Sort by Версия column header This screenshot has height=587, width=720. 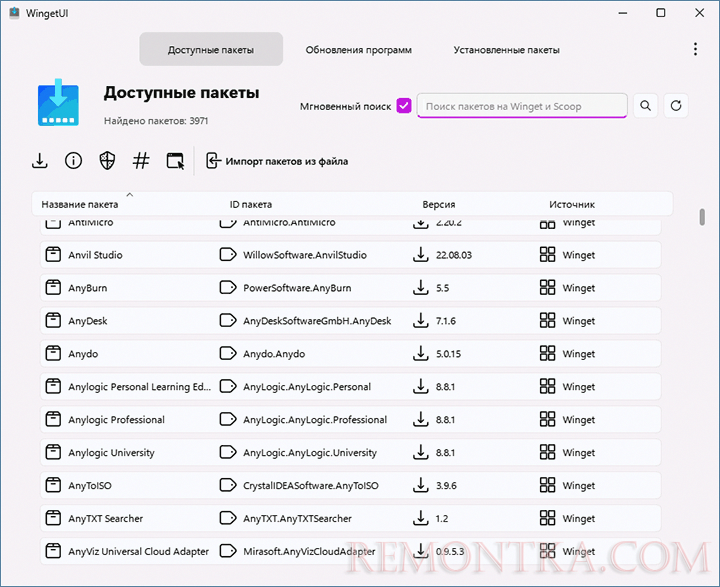point(439,204)
